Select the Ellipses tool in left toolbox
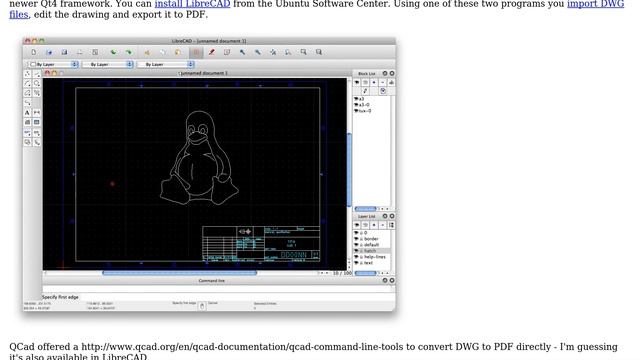This screenshot has width=640, height=360. 27,93
